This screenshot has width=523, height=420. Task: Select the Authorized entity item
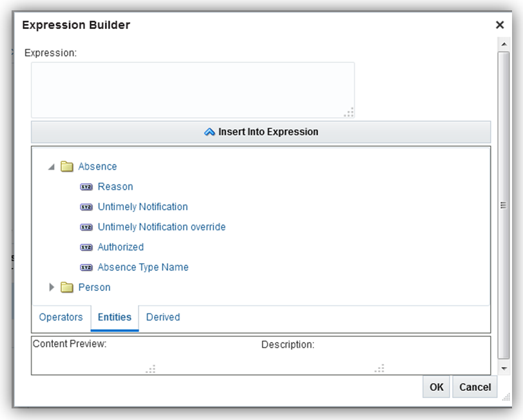point(121,247)
